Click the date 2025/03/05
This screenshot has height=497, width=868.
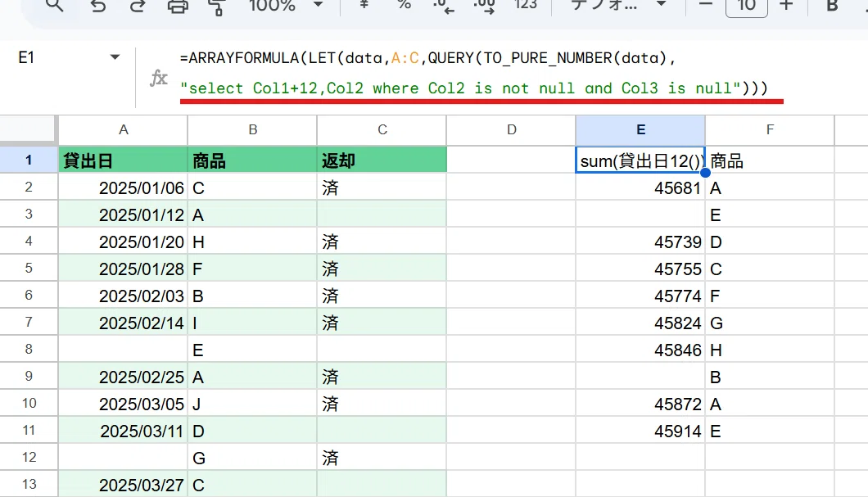[x=141, y=404]
